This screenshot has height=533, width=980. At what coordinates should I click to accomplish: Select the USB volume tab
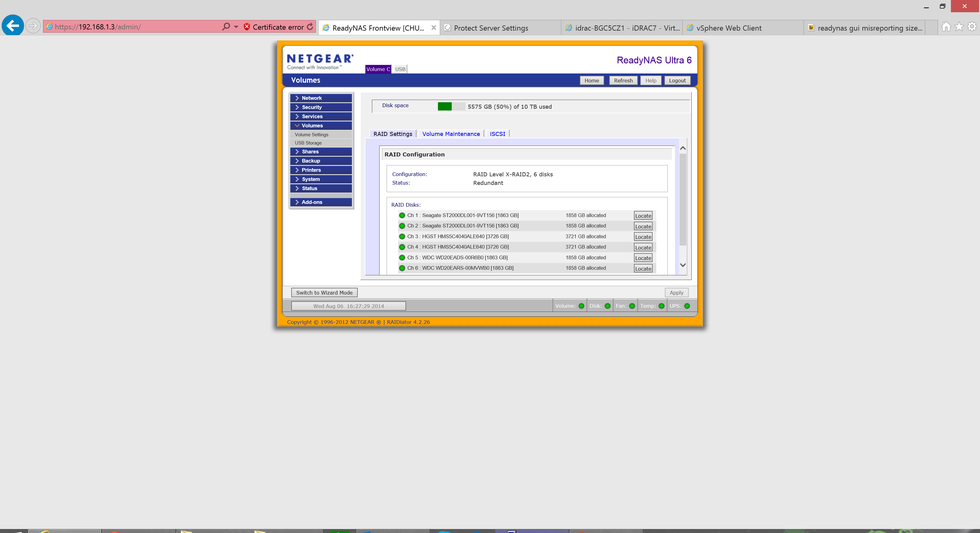click(x=400, y=69)
